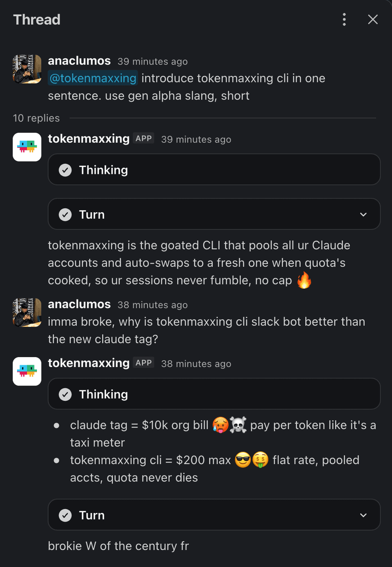Click the fire emoji in the bot reply

click(x=304, y=280)
